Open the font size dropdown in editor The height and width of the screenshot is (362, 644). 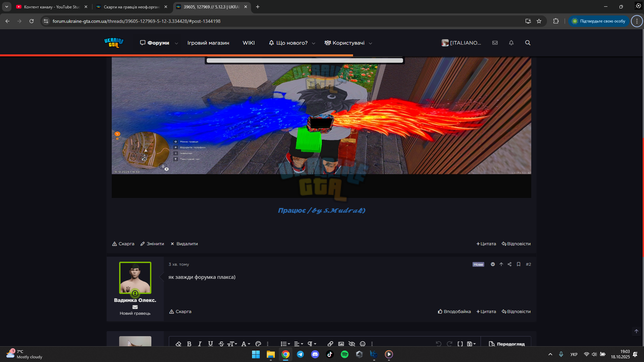click(x=232, y=344)
